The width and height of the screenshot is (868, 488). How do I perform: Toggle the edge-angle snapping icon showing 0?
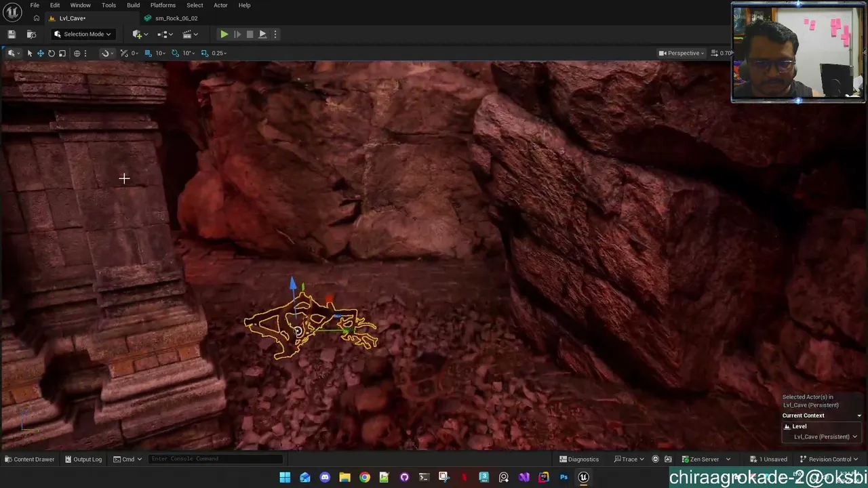tap(124, 53)
